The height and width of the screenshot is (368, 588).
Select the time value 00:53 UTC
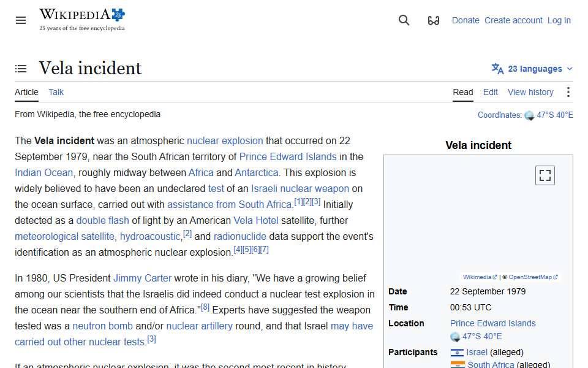470,307
